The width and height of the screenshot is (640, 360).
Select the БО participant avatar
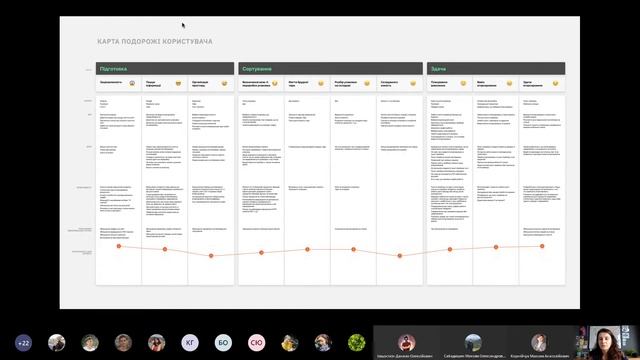[x=223, y=343]
